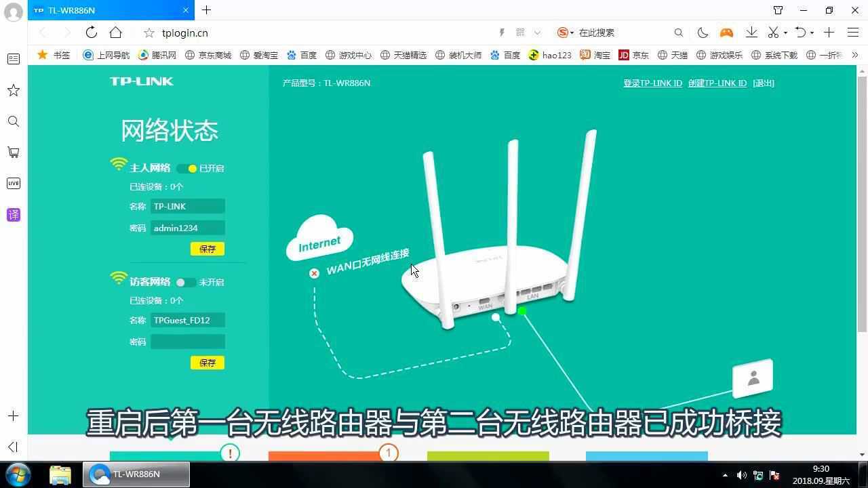The image size is (868, 488).
Task: Save the 访客网络 settings
Action: point(208,363)
